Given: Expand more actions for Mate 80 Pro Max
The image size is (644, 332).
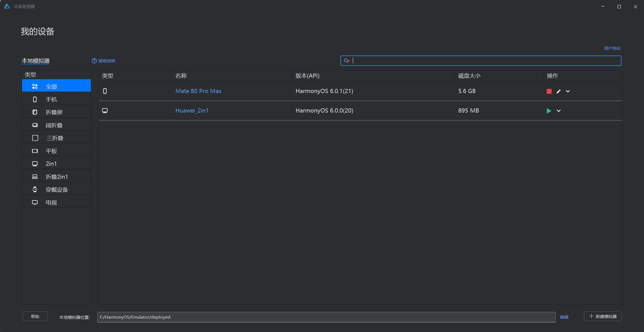Looking at the screenshot, I should (568, 91).
